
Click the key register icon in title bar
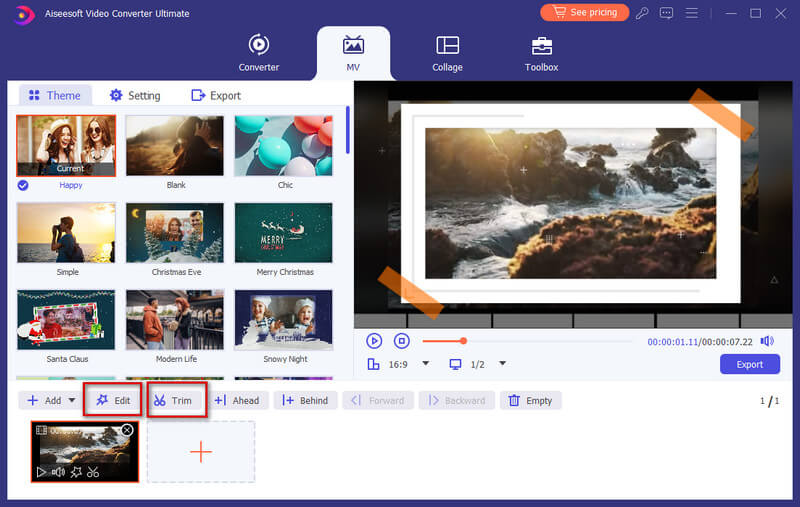click(643, 13)
